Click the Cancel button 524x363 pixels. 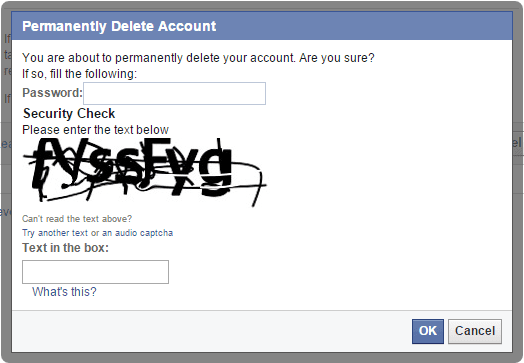475,331
